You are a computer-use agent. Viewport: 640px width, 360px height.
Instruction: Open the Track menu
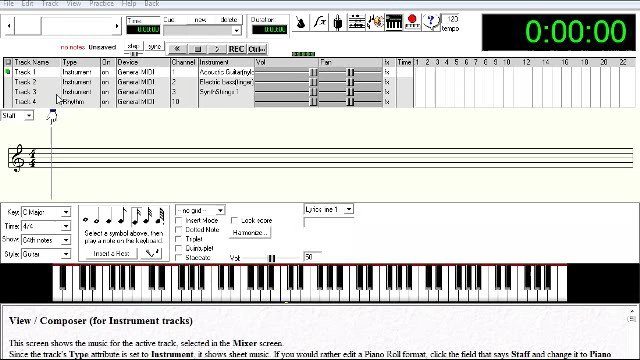(x=50, y=4)
